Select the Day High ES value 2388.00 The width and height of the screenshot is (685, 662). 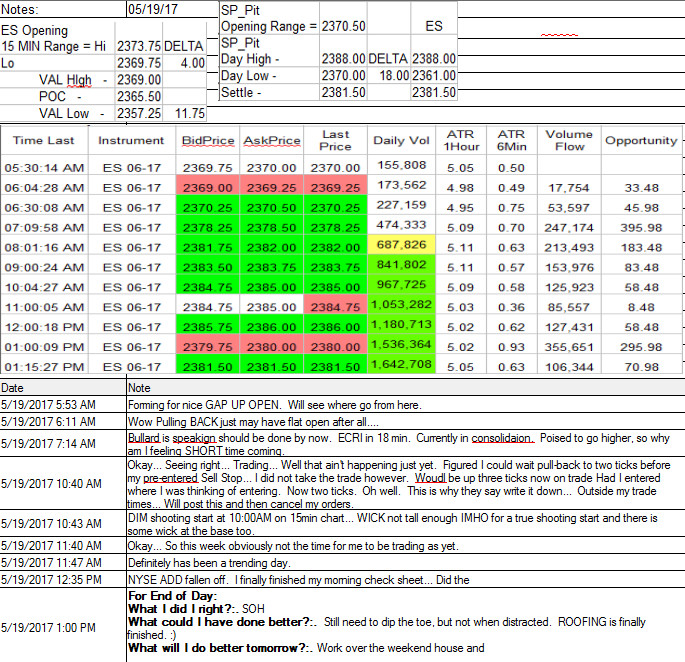(434, 59)
